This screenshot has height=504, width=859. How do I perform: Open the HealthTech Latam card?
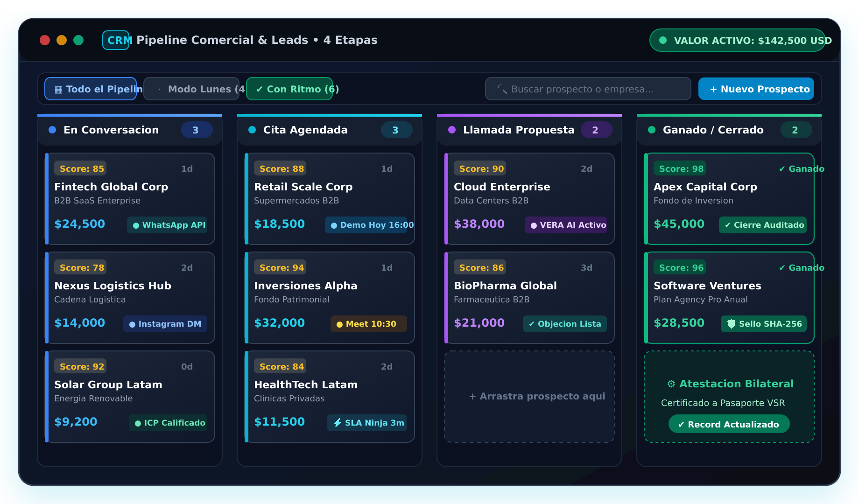[x=330, y=397]
